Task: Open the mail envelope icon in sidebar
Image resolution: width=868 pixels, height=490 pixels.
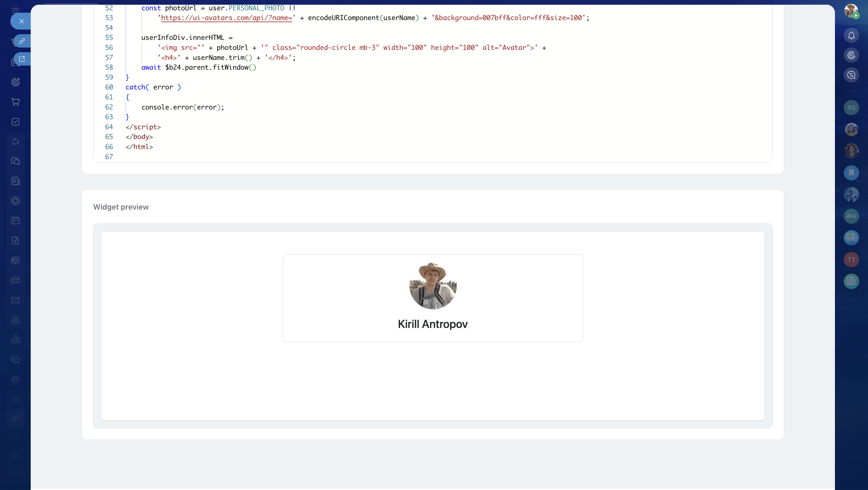Action: coord(15,300)
